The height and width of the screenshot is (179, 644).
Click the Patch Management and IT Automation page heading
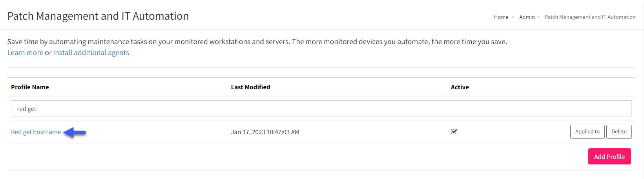pos(98,16)
